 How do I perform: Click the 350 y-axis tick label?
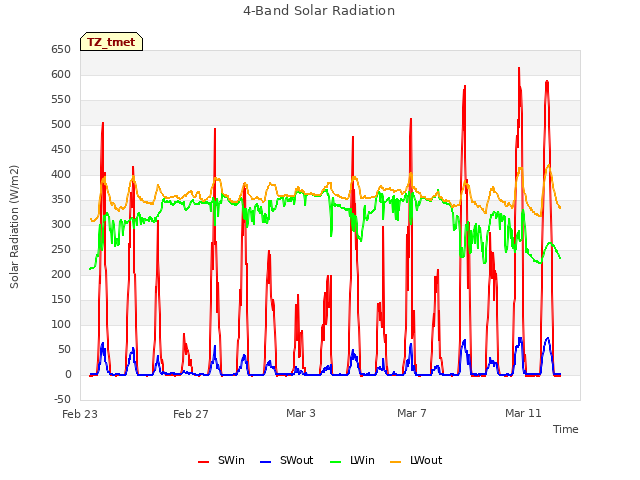61,200
